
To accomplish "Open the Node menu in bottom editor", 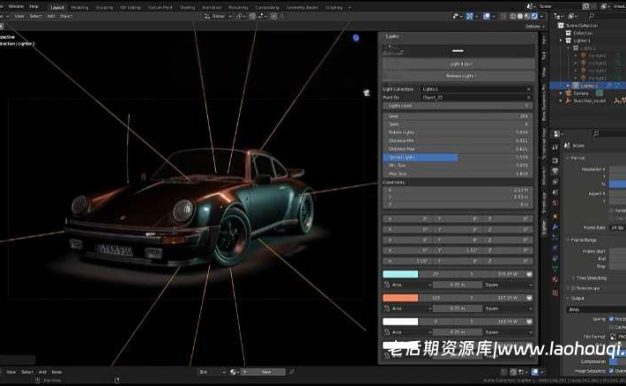I will point(57,372).
